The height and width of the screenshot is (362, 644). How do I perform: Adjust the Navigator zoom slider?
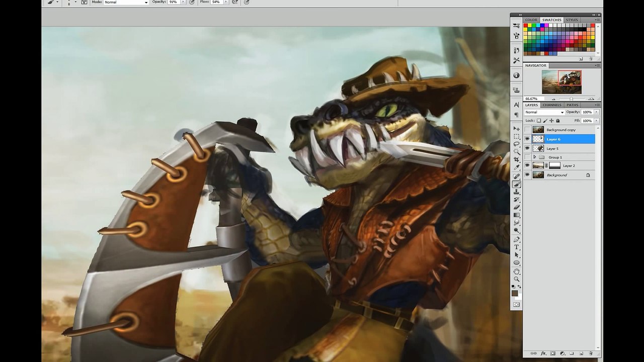(x=571, y=99)
